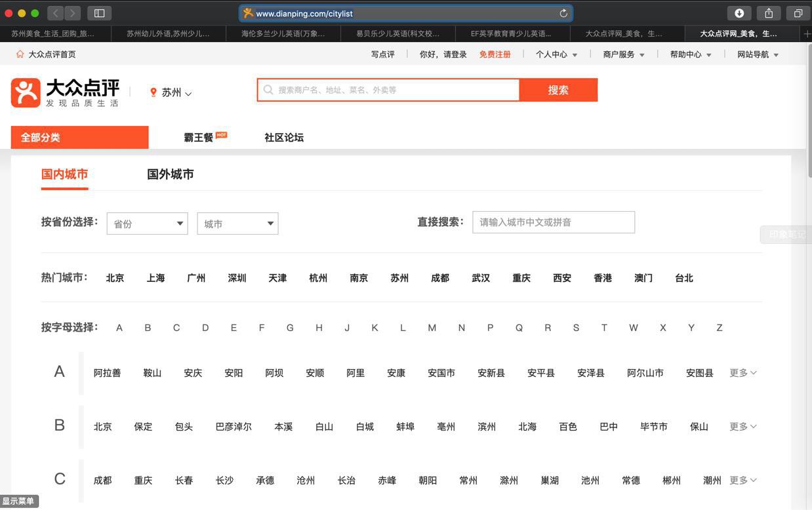Open the 省份 province dropdown
This screenshot has height=510, width=812.
point(147,224)
